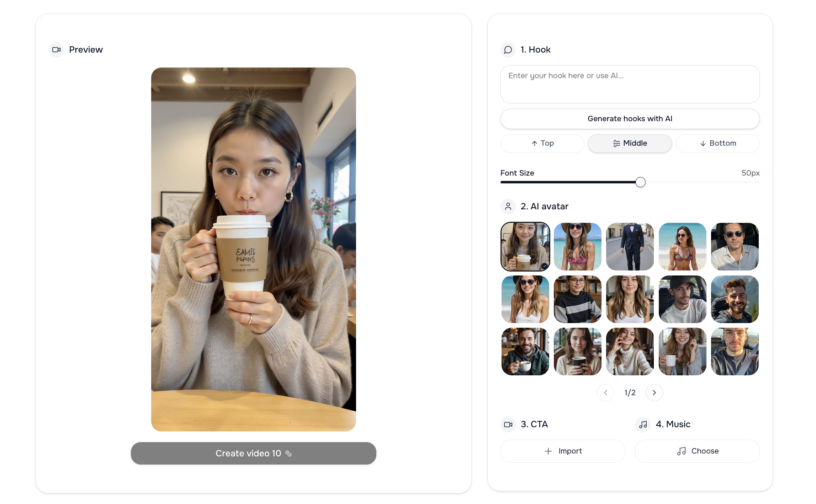Click the Hook speech bubble icon
The image size is (816, 504).
click(508, 50)
